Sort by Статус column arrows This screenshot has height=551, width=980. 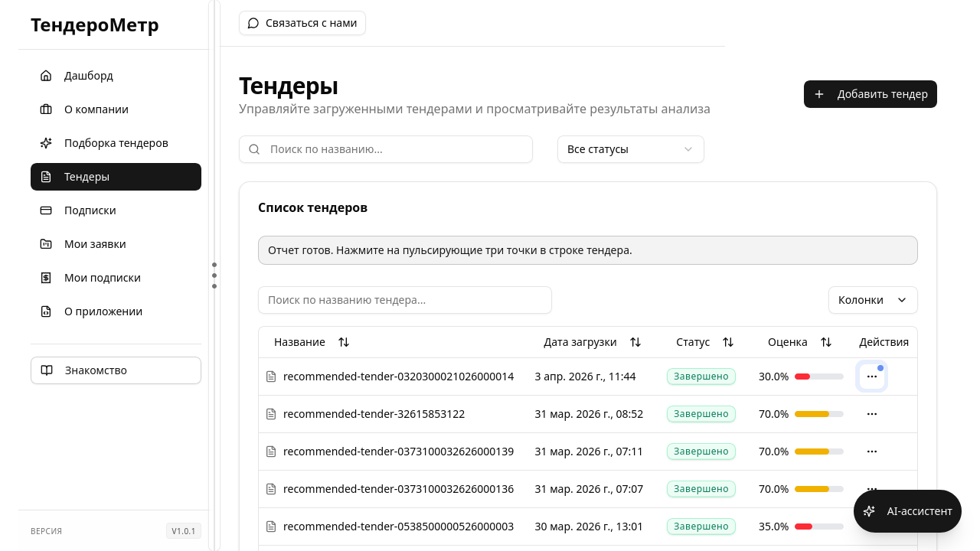coord(728,342)
